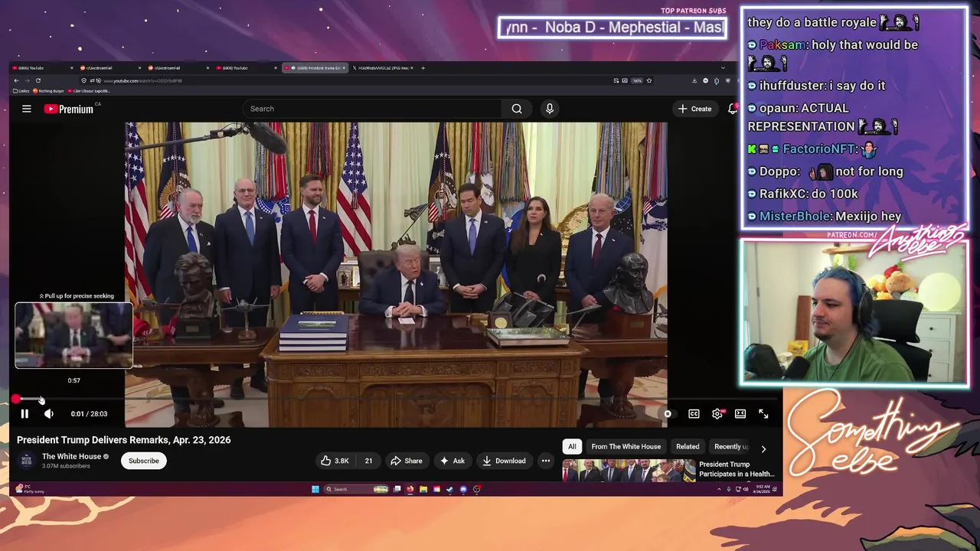Turn on closed captions (CC)

(694, 414)
